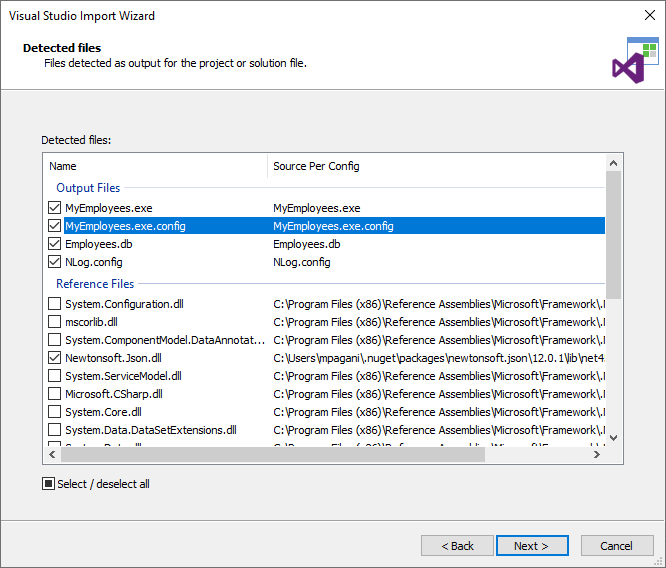Screen dimensions: 666x568
Task: Toggle the Select / deselect all checkbox
Action: pos(48,484)
